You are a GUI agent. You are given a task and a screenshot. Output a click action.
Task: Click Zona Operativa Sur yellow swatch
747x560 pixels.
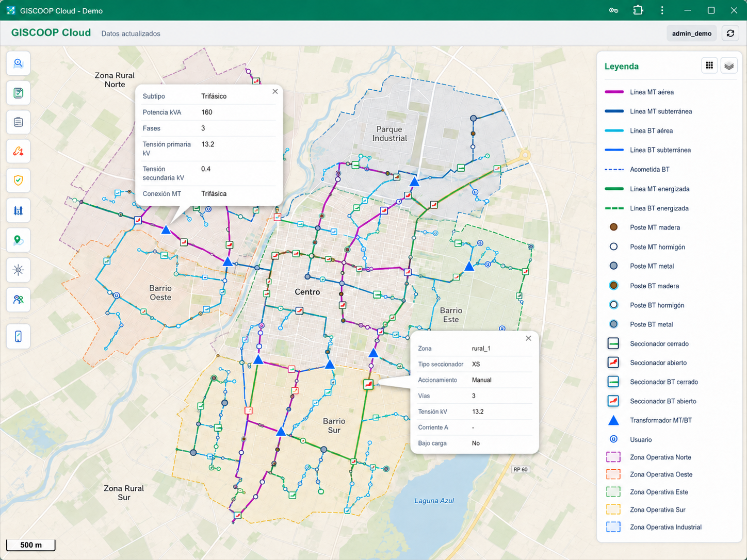tap(613, 509)
